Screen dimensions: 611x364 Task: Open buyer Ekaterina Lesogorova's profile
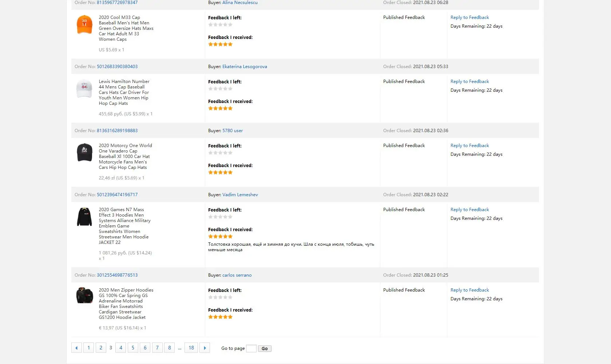[245, 67]
